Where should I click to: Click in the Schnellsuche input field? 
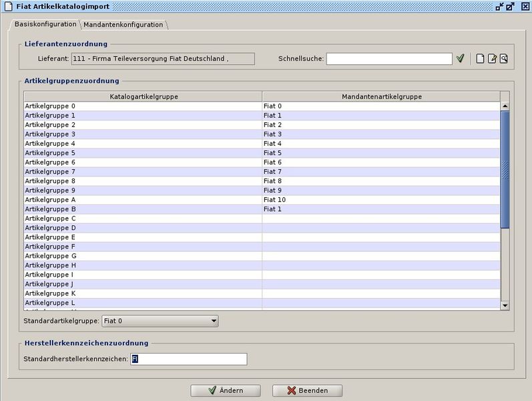(x=388, y=59)
